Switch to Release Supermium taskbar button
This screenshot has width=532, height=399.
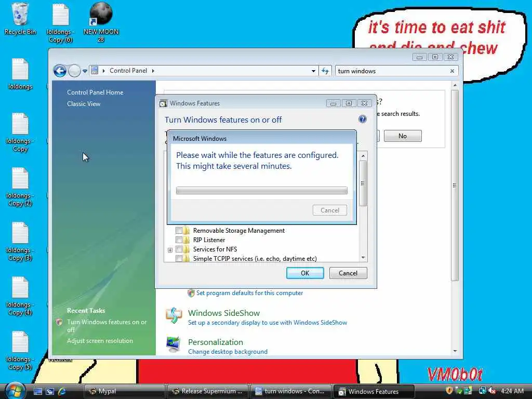pos(208,391)
